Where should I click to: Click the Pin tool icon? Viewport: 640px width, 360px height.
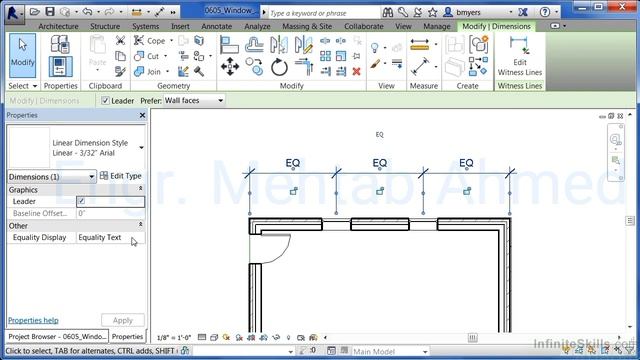click(357, 56)
